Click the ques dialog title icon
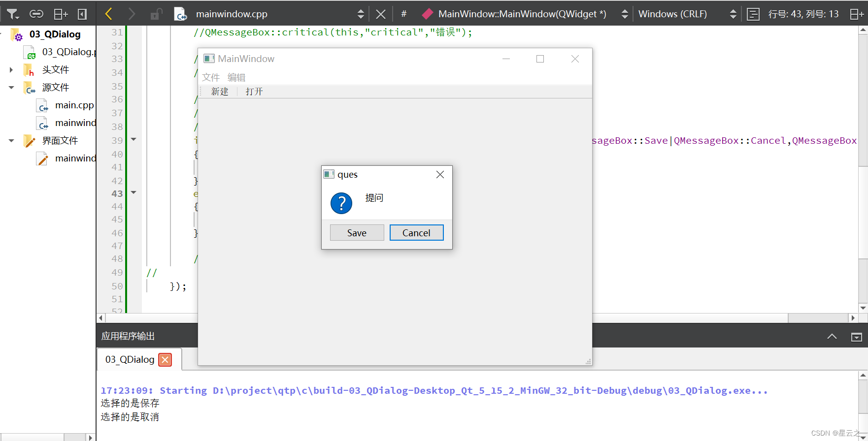Image resolution: width=868 pixels, height=441 pixels. 329,174
